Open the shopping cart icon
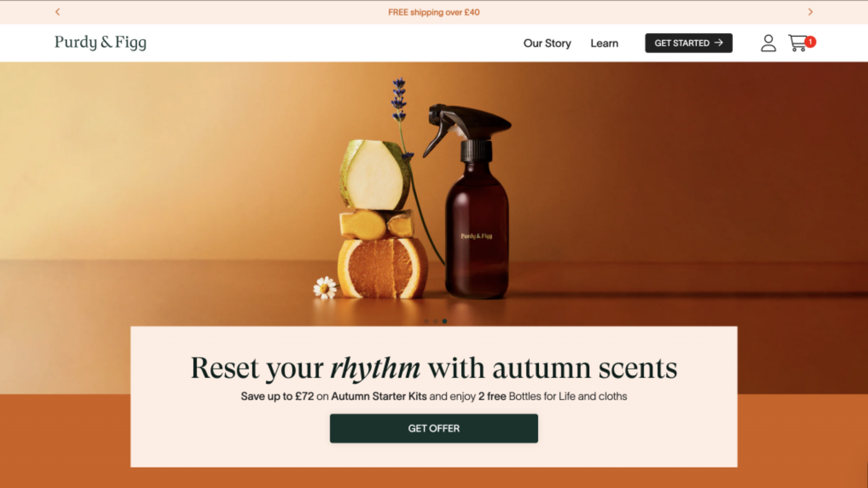 pyautogui.click(x=797, y=43)
